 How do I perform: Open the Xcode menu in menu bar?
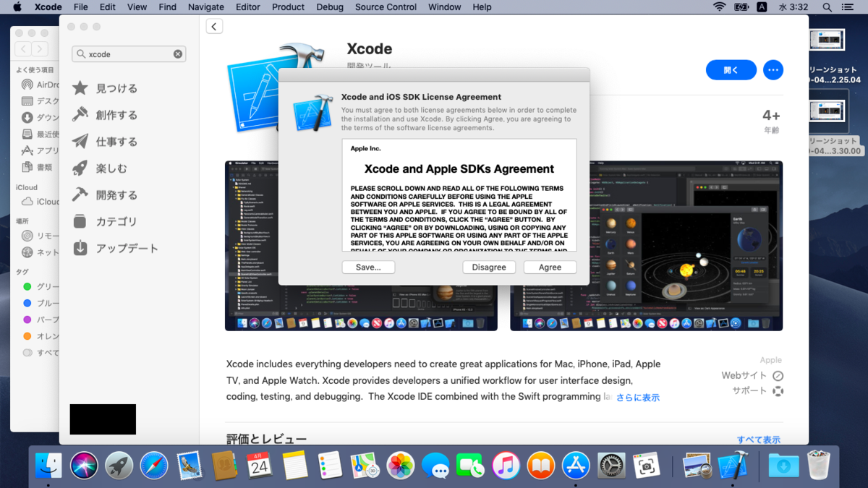(48, 7)
